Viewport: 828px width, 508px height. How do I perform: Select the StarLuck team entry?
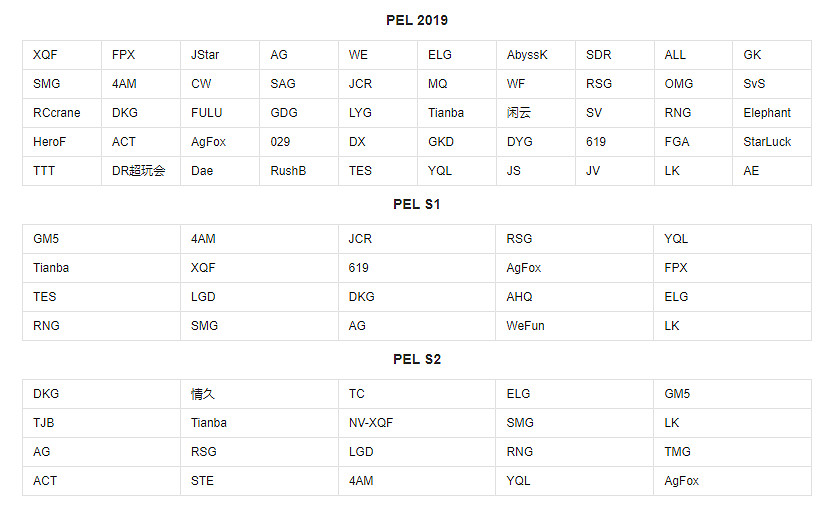(x=767, y=142)
